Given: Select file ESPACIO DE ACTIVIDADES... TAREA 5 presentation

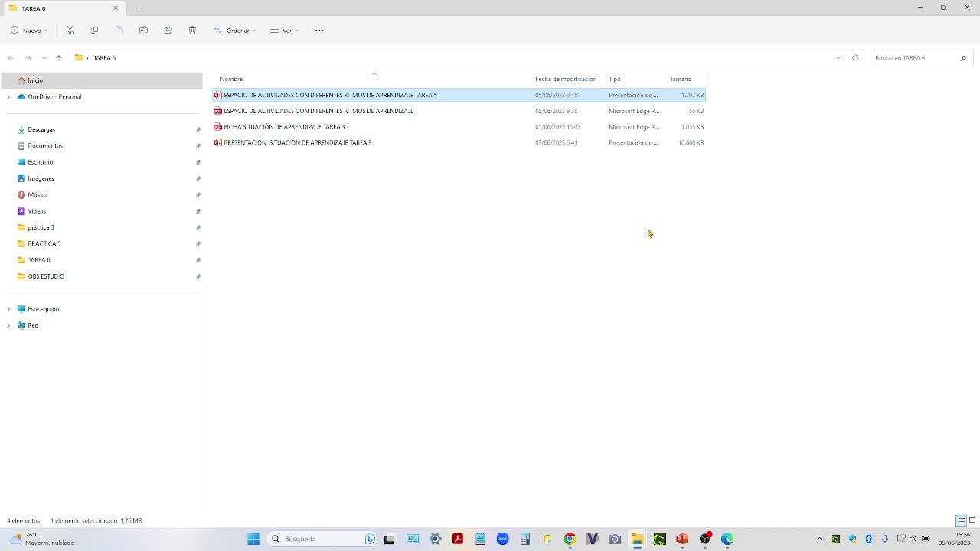Looking at the screenshot, I should coord(459,95).
